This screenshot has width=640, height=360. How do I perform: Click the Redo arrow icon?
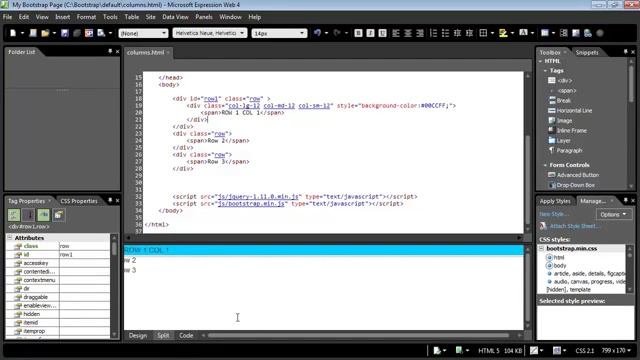point(337,33)
